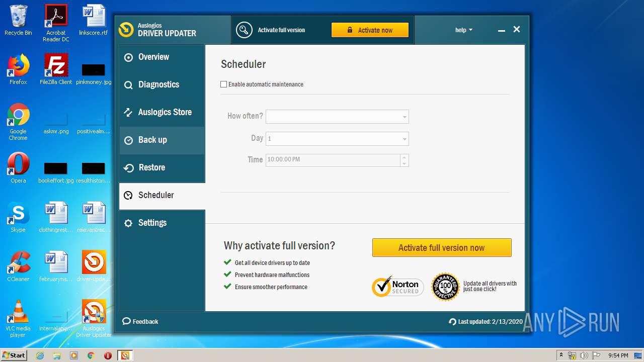
Task: Select Acrobat Reader DC desktop icon
Action: (x=56, y=23)
